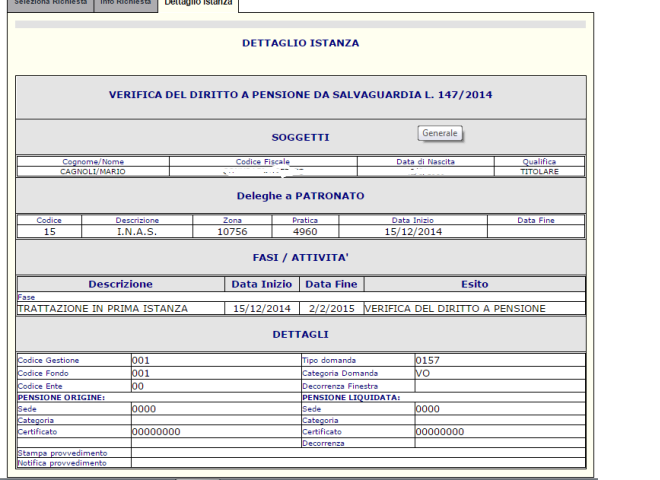The image size is (660, 480).
Task: Click the TITOLARE qualifica cell
Action: [x=538, y=171]
